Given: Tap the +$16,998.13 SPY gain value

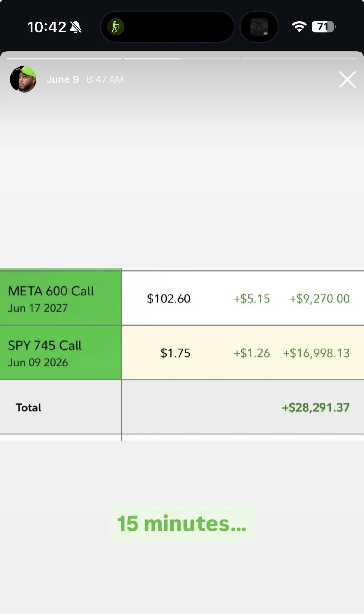Looking at the screenshot, I should click(316, 353).
